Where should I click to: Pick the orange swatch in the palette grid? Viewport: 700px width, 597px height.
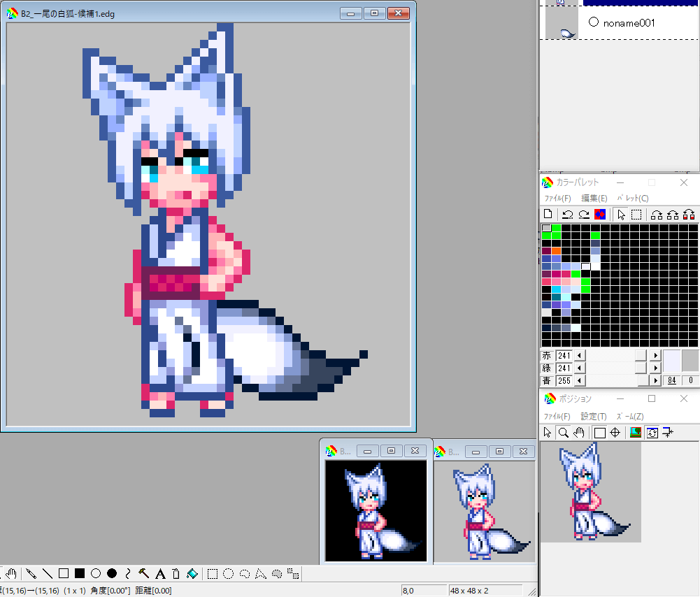(556, 251)
